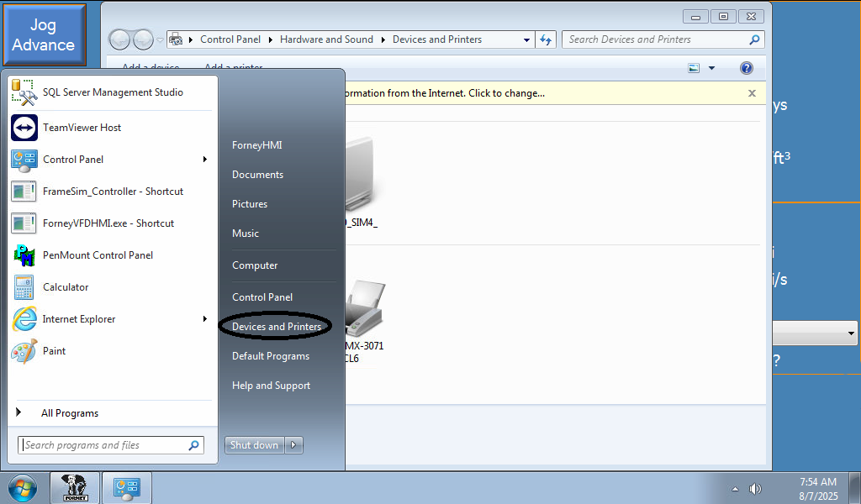Open Shut down options arrow
The width and height of the screenshot is (861, 504).
click(x=293, y=444)
